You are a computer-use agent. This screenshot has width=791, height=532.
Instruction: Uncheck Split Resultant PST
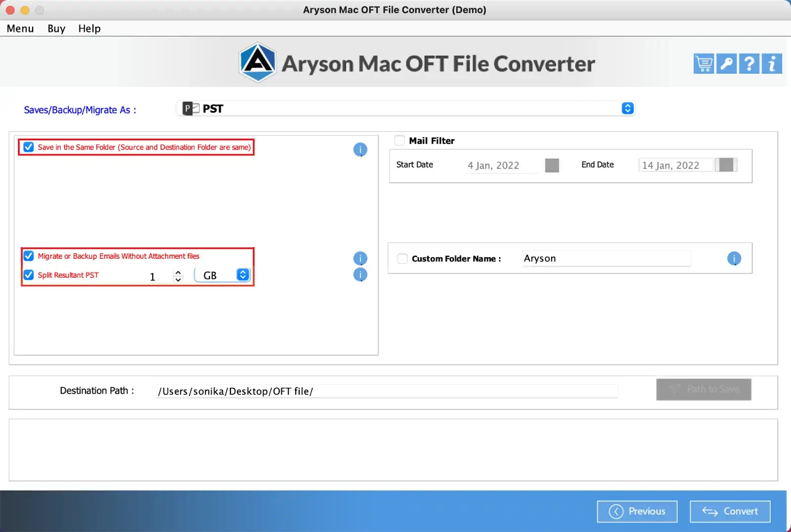[29, 275]
